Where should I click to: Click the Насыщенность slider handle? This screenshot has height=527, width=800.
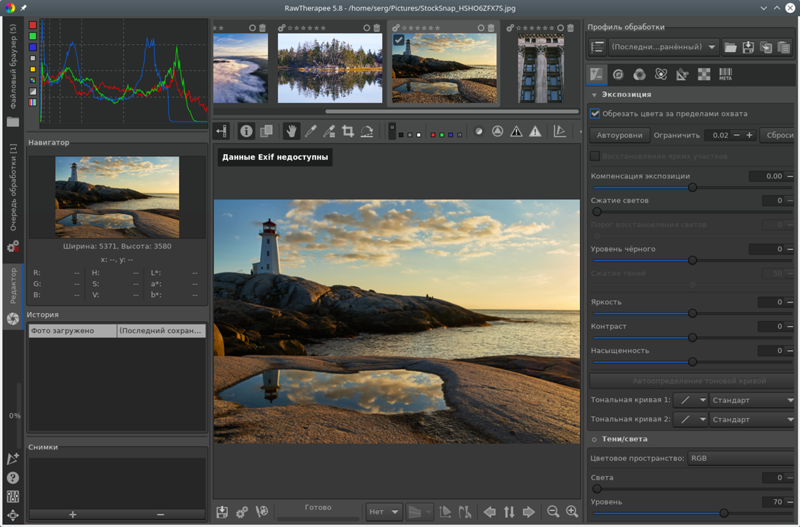pos(692,362)
